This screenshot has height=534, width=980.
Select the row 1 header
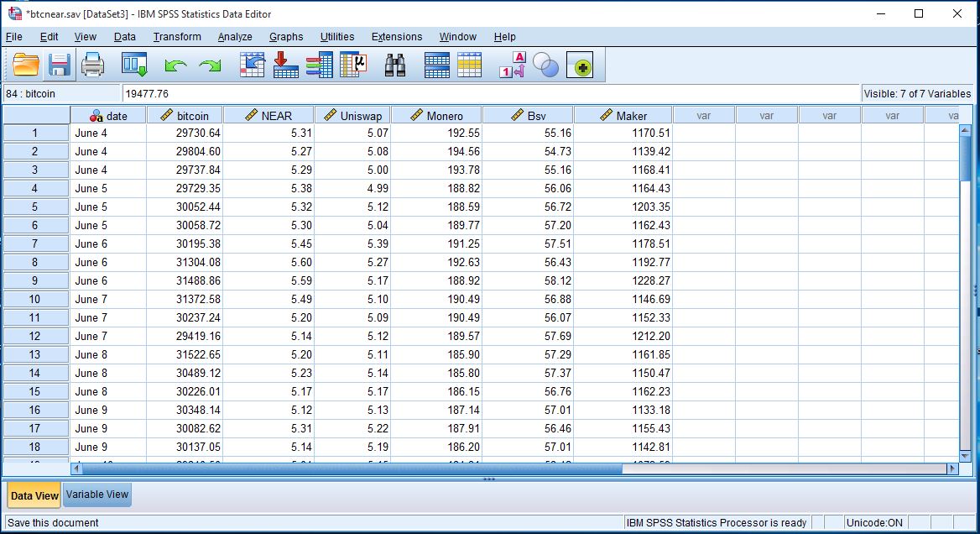(x=35, y=133)
